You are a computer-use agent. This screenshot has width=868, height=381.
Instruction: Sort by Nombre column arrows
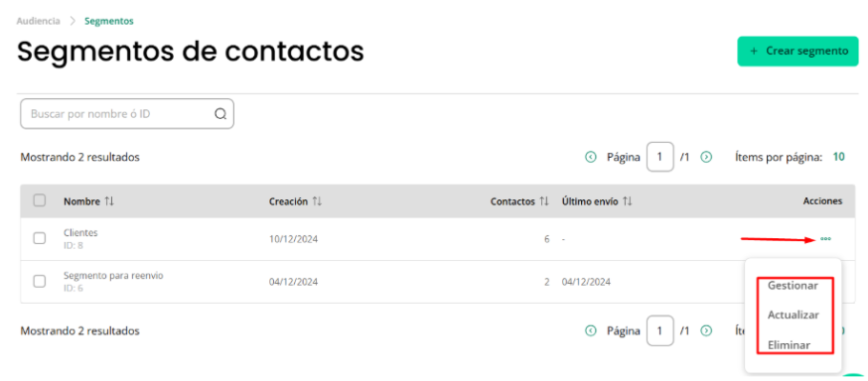(x=109, y=201)
